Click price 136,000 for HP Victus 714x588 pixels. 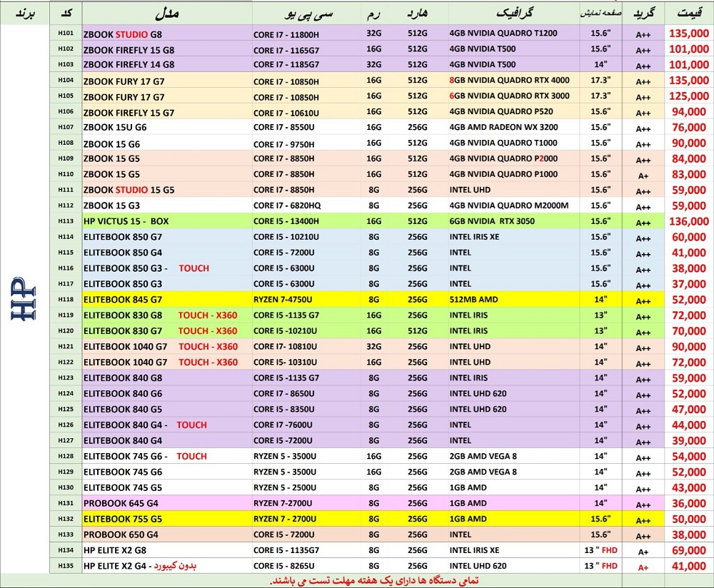(689, 222)
